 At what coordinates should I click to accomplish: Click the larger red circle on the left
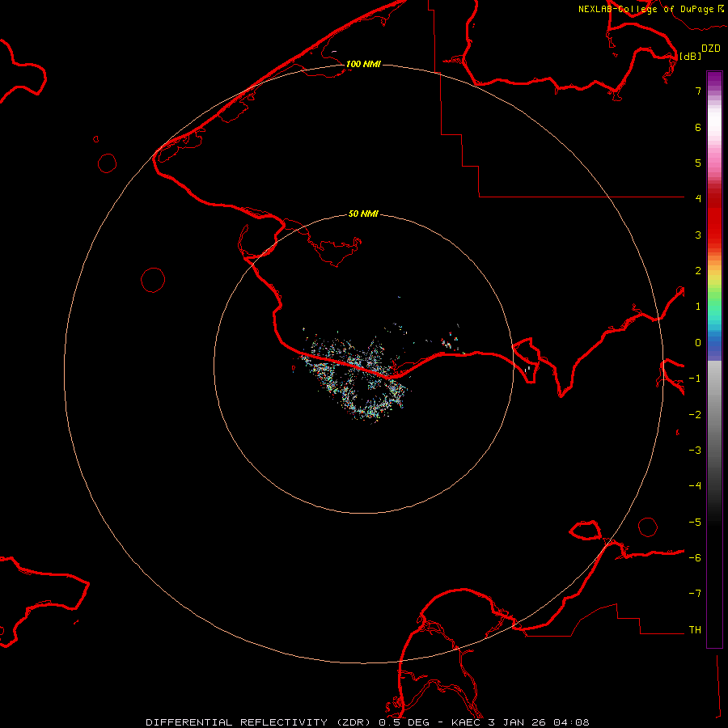153,280
